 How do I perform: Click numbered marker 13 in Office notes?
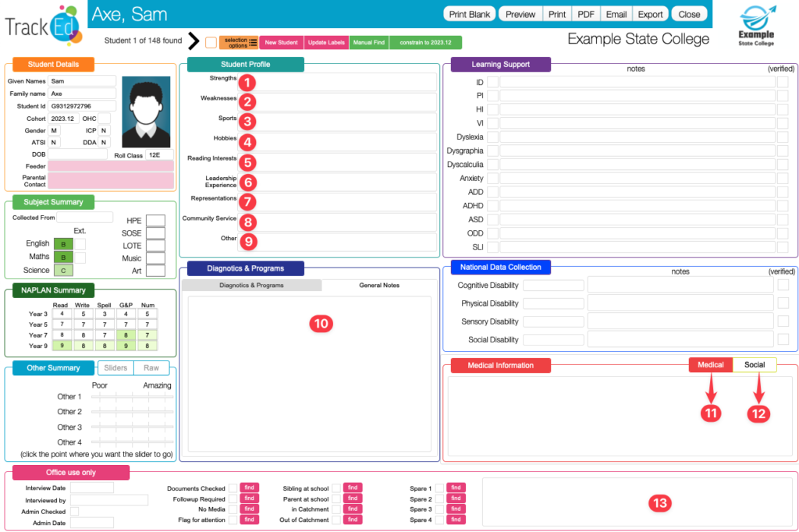point(660,503)
